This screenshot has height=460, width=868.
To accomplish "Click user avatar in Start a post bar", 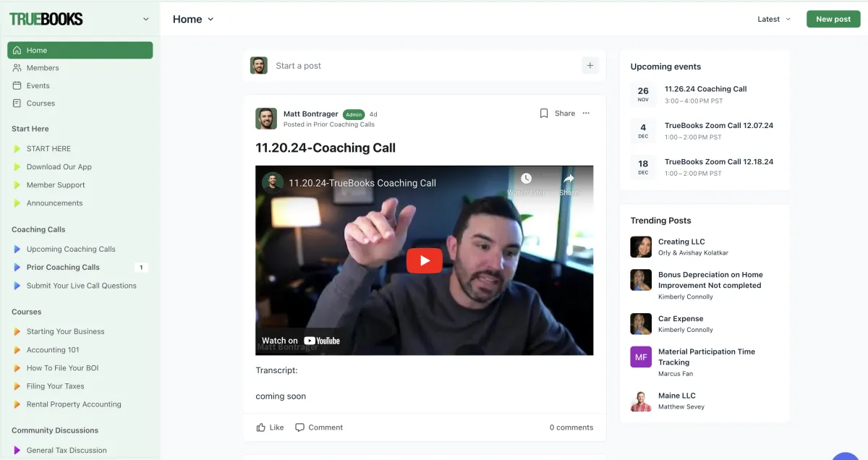I will pyautogui.click(x=259, y=66).
